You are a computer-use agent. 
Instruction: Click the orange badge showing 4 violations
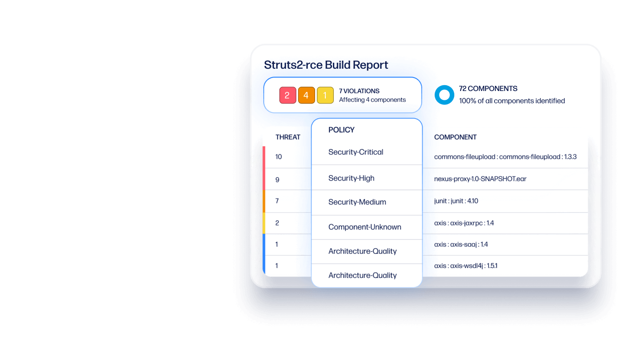click(307, 95)
